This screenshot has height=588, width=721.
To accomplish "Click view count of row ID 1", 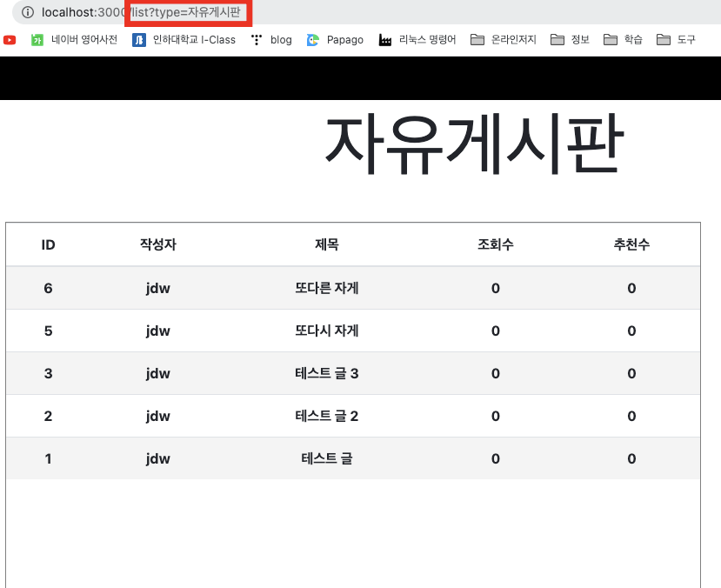I will (x=495, y=458).
